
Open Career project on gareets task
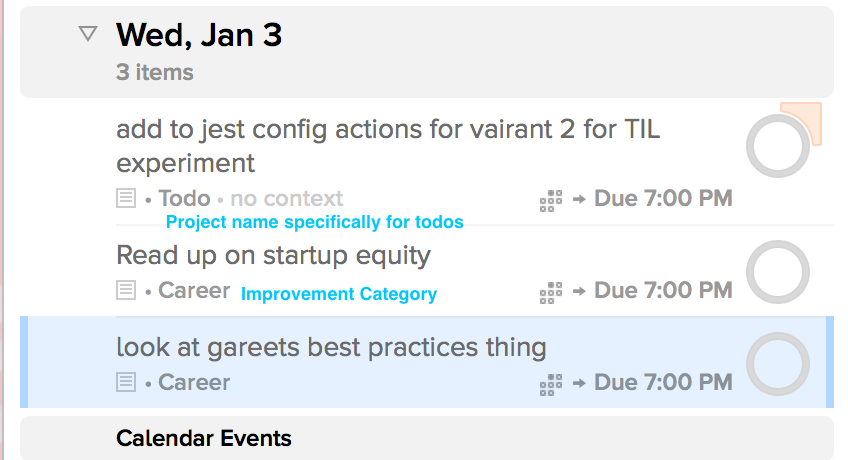point(194,382)
